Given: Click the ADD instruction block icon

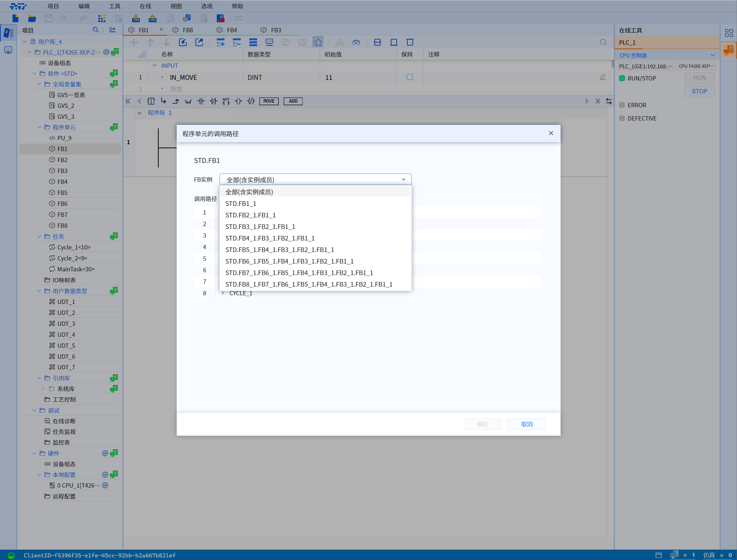Looking at the screenshot, I should (x=293, y=101).
